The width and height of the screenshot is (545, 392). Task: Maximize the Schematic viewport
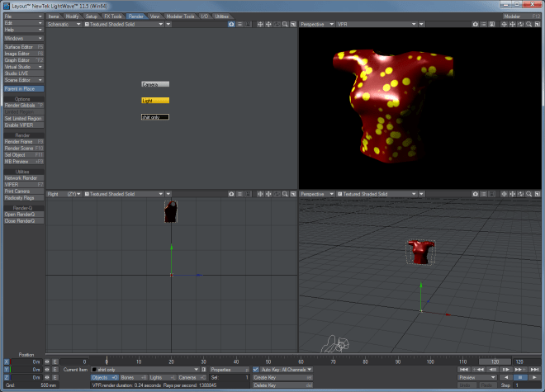pos(293,24)
